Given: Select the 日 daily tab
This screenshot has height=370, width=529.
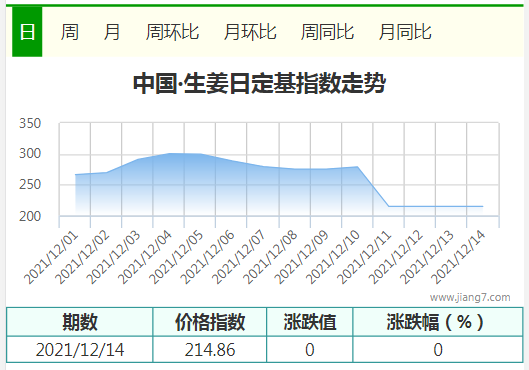Looking at the screenshot, I should tap(27, 32).
